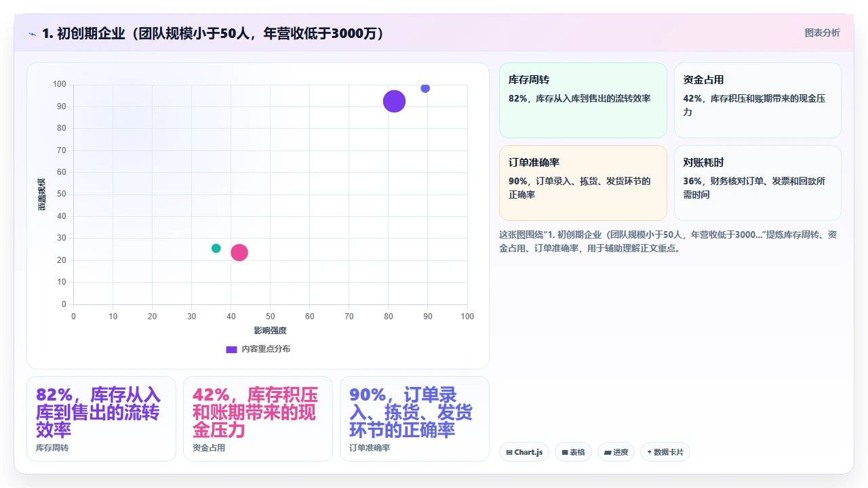868x488 pixels.
Task: Select the 数据卡片 tag
Action: point(665,452)
